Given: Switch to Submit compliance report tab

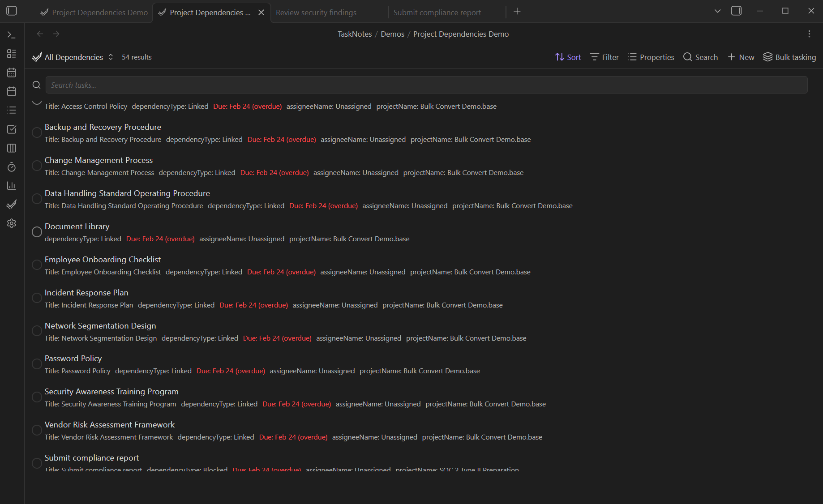Looking at the screenshot, I should 437,13.
